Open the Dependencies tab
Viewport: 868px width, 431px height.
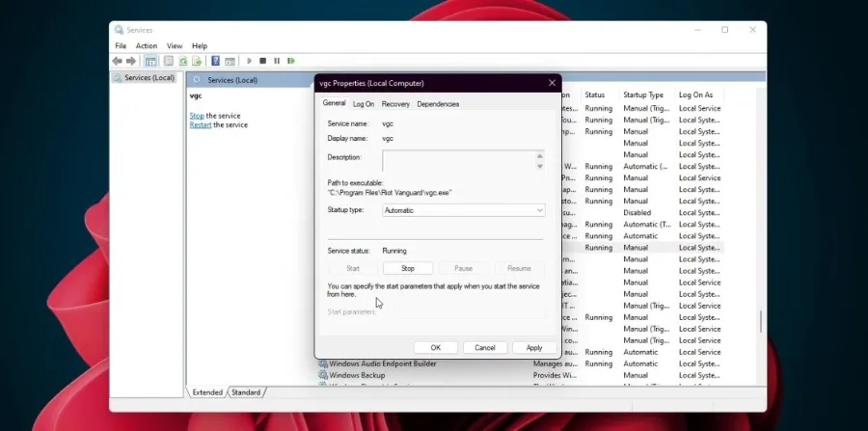click(438, 104)
